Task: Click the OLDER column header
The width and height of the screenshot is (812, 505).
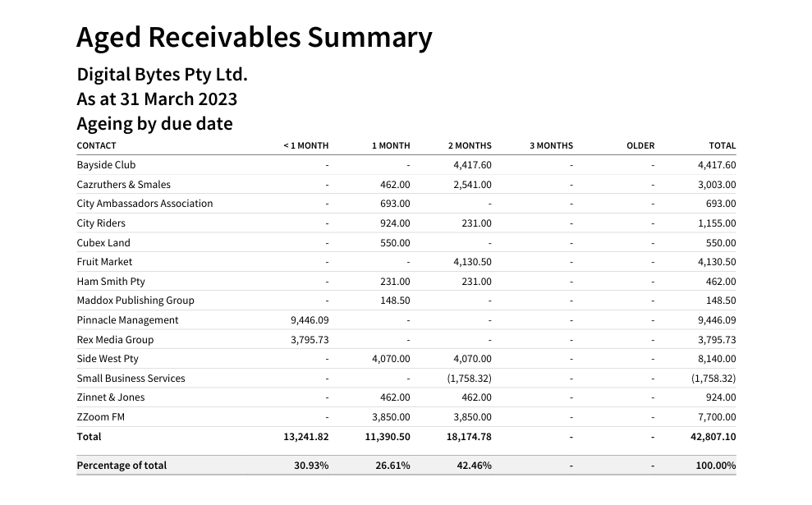Action: (x=640, y=145)
